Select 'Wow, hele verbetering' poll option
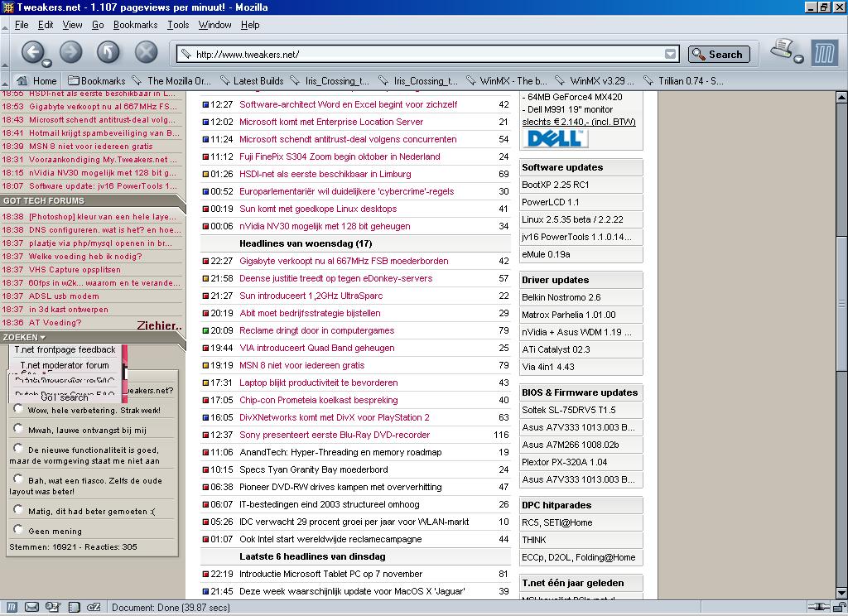 tap(18, 408)
